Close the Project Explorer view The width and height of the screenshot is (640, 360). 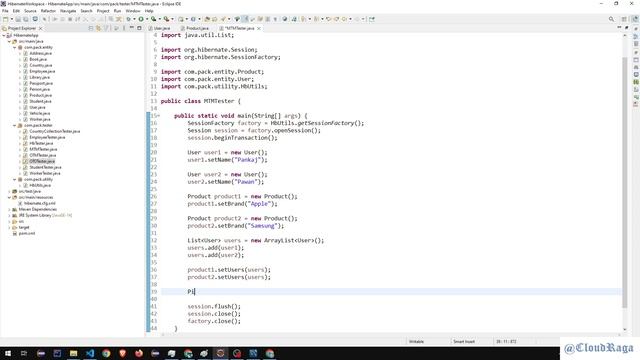click(x=40, y=28)
